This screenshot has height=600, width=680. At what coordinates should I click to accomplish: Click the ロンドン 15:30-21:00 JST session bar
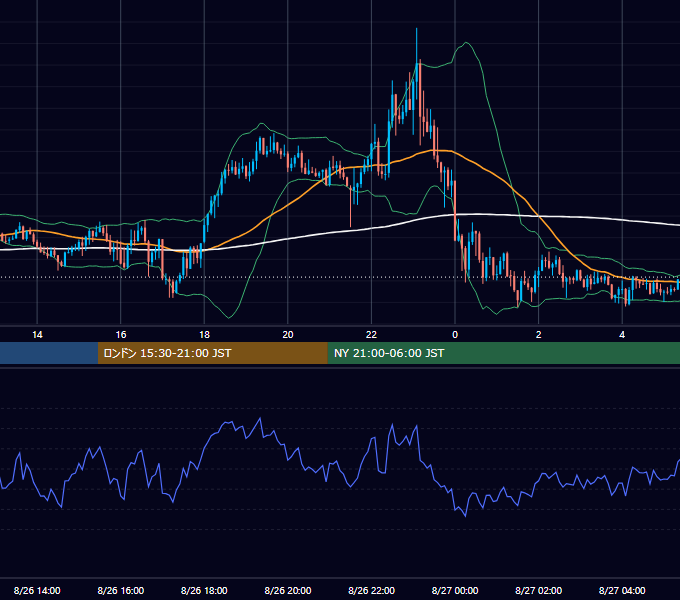click(212, 353)
